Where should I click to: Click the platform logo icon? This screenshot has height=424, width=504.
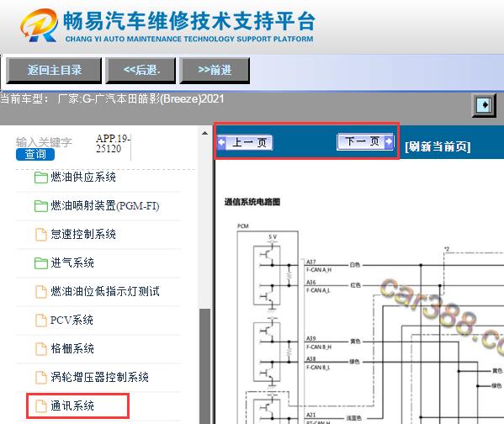click(40, 25)
